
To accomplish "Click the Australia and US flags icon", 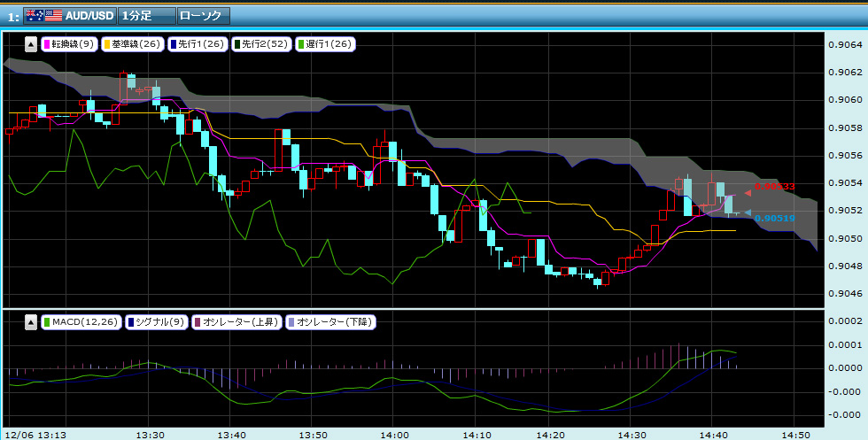I will 43,16.
